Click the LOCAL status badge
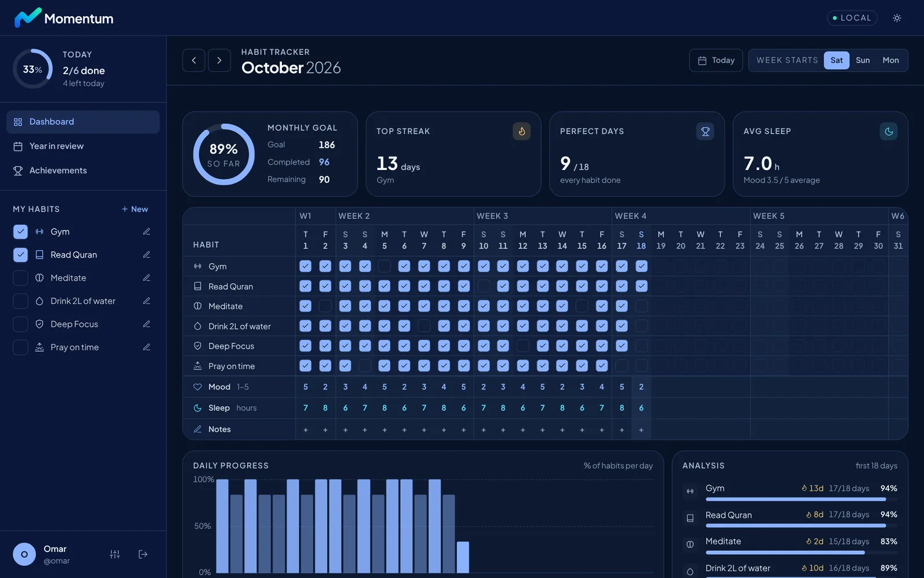 click(852, 18)
